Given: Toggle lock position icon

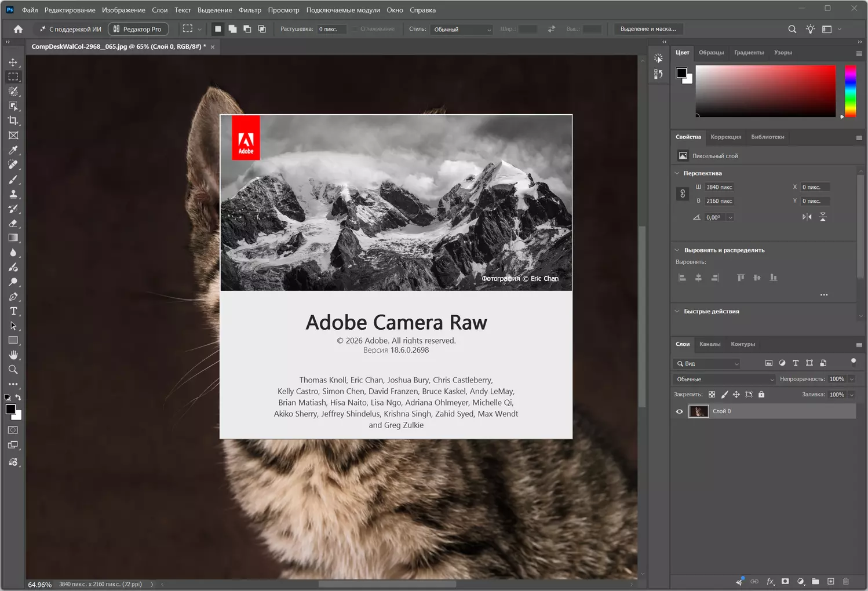Looking at the screenshot, I should pyautogui.click(x=736, y=395).
